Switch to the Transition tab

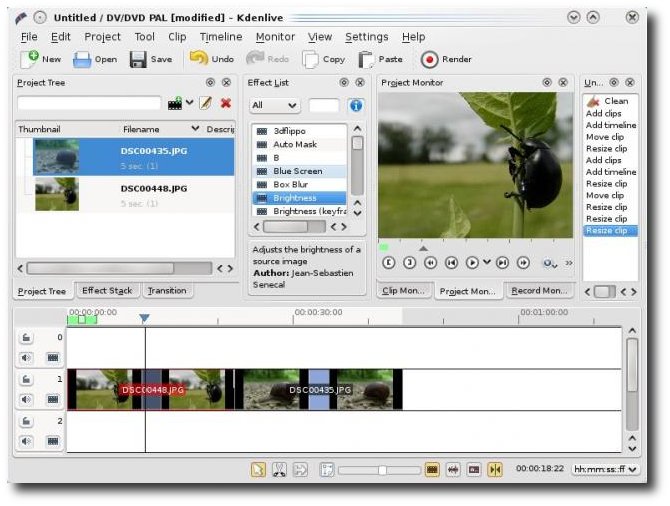167,291
